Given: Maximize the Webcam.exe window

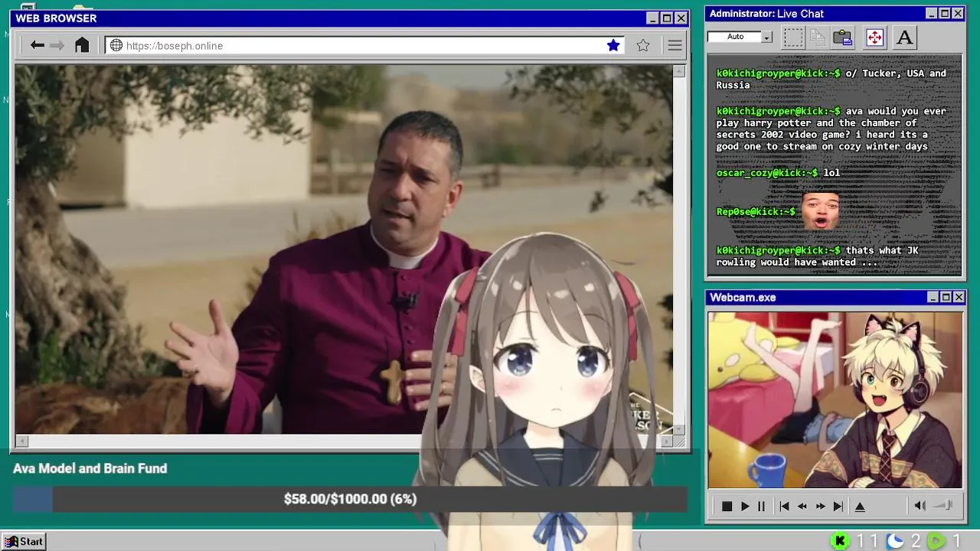Looking at the screenshot, I should pyautogui.click(x=946, y=297).
